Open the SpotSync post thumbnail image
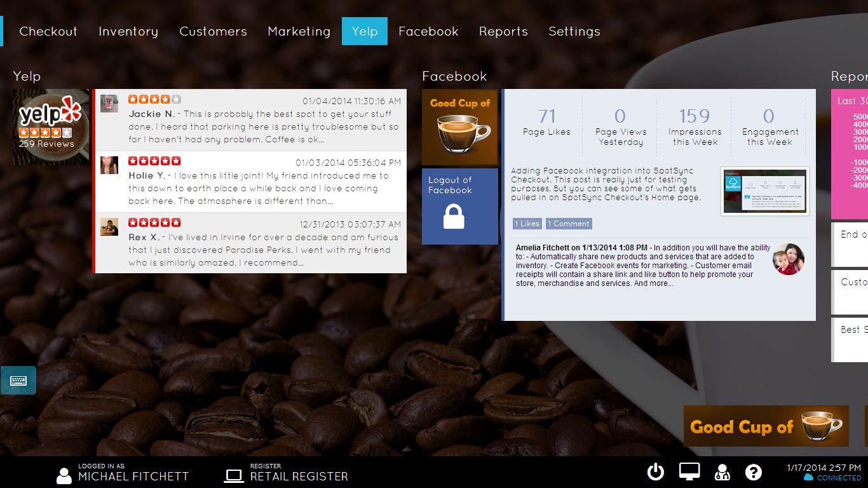 point(765,191)
